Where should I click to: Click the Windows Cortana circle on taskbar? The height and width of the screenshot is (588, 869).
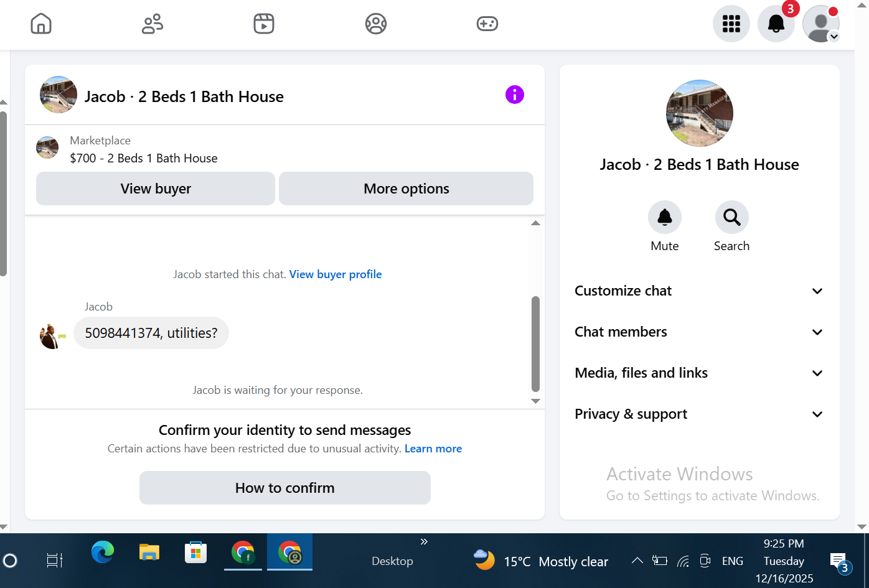[10, 561]
